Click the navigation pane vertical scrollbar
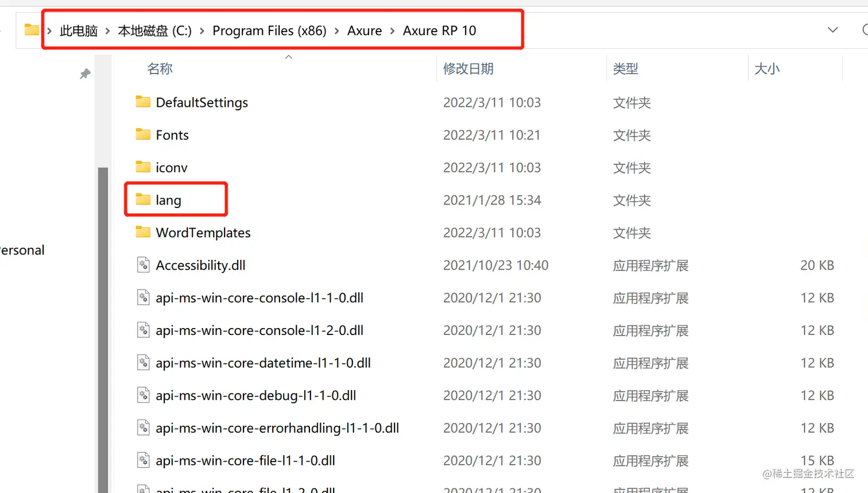Viewport: 868px width, 493px height. coord(103,330)
